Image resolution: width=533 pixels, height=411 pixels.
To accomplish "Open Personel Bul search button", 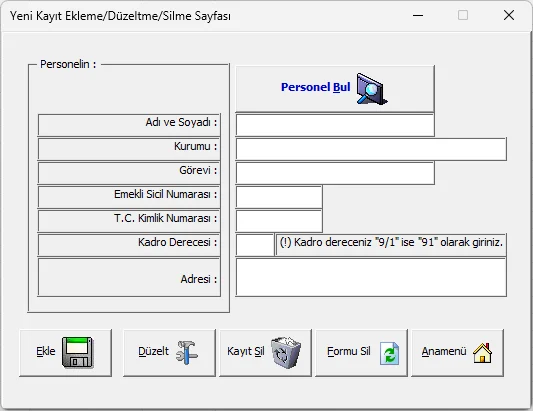I will click(335, 88).
